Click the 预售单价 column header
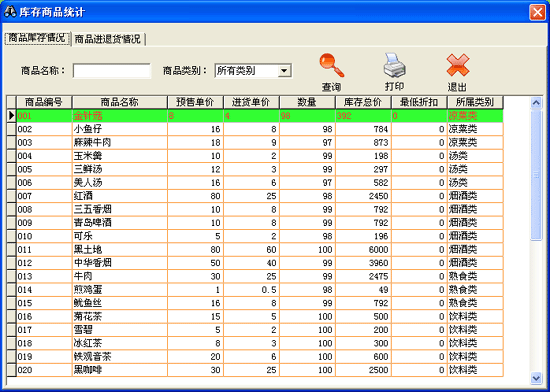The image size is (550, 392). click(x=195, y=102)
